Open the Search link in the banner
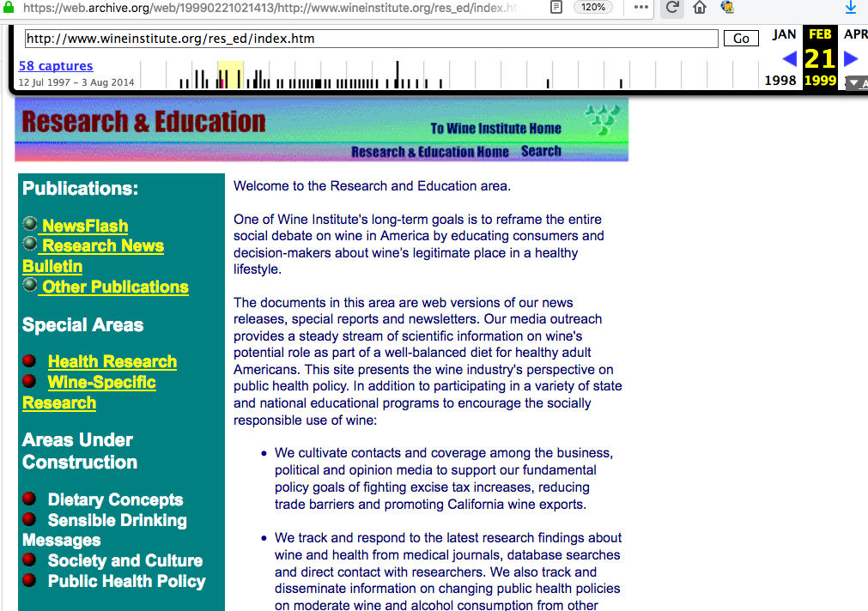The image size is (868, 611). point(542,151)
